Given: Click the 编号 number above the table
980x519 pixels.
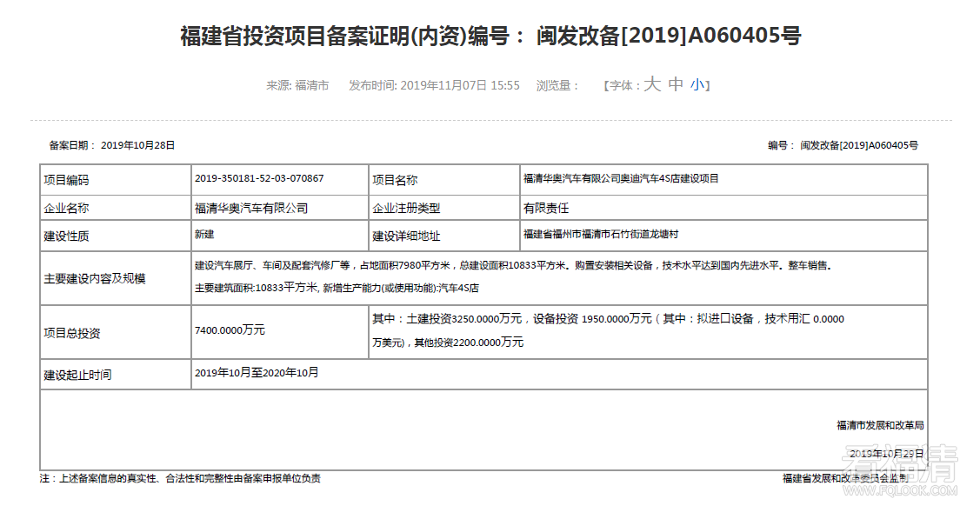Looking at the screenshot, I should [x=843, y=145].
